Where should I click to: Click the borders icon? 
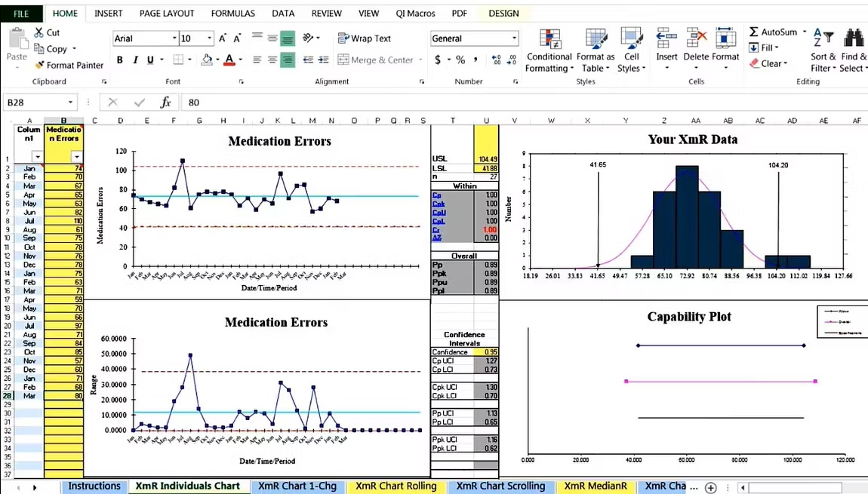(178, 60)
